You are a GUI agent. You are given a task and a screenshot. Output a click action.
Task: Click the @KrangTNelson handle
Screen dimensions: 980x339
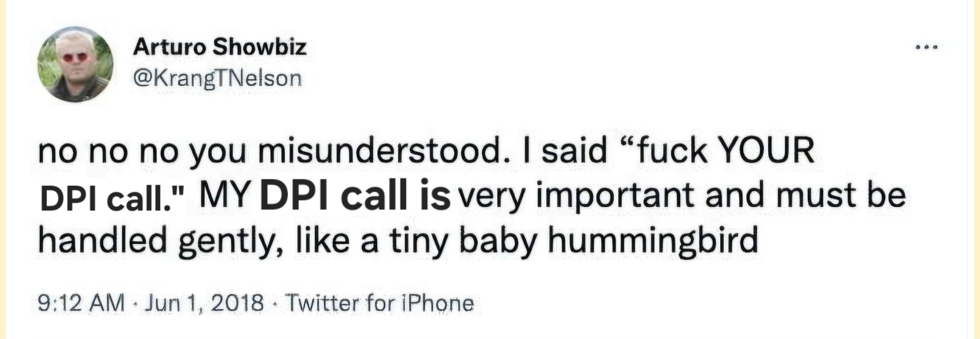click(217, 78)
